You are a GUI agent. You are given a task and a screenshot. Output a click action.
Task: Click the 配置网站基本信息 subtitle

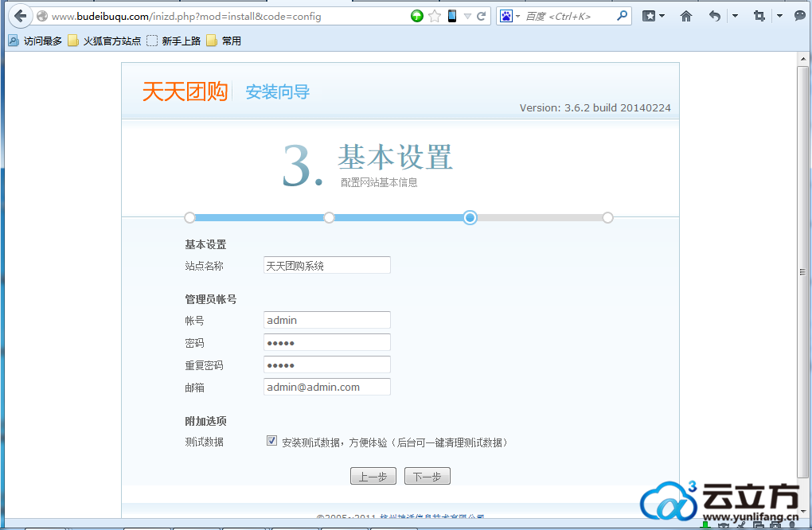tap(379, 182)
